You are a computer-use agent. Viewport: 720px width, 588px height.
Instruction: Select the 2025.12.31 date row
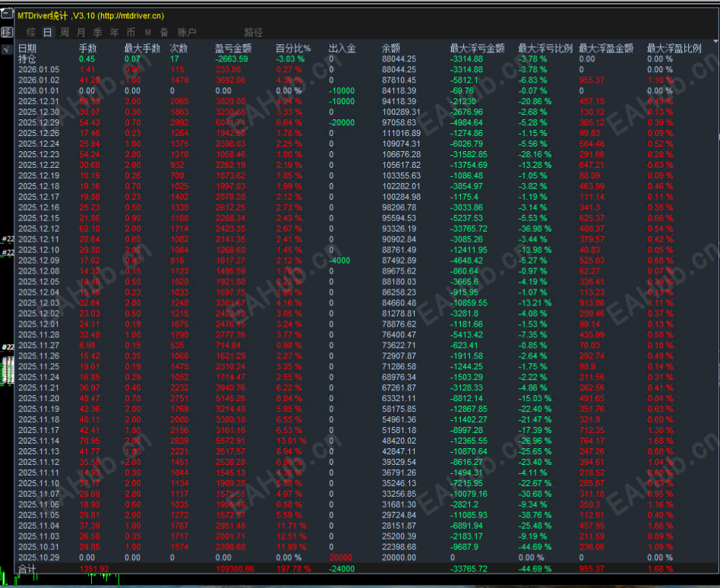pos(39,101)
